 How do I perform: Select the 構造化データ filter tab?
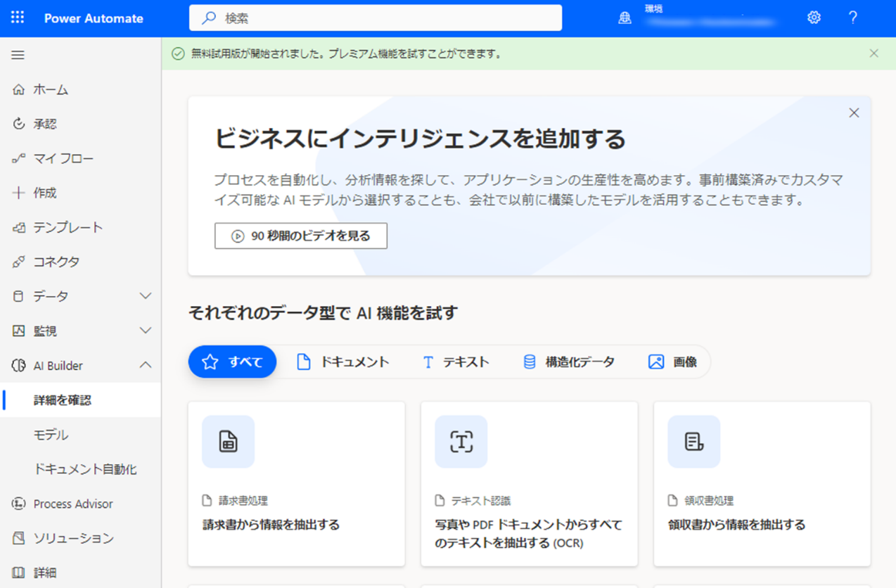click(x=569, y=362)
